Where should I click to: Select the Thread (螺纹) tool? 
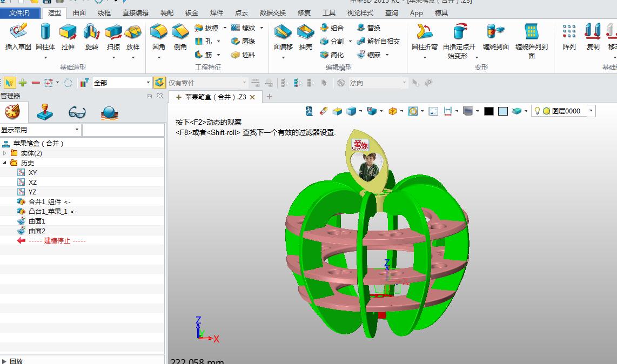coord(244,28)
